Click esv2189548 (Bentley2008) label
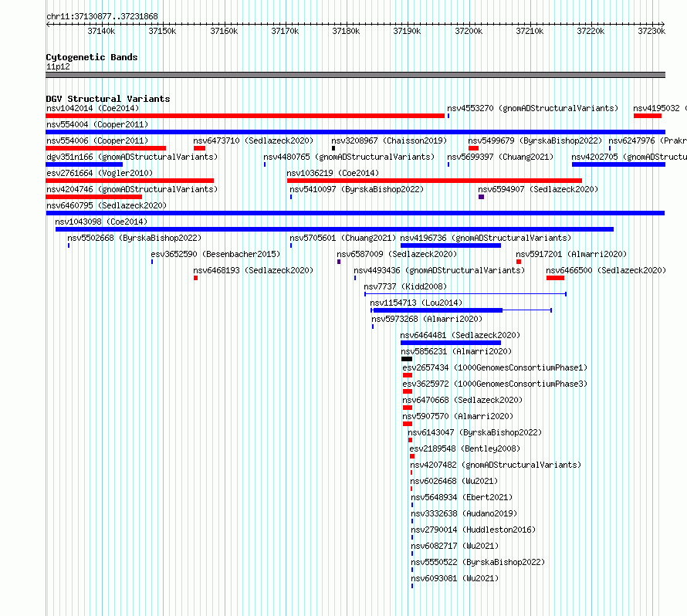The width and height of the screenshot is (687, 616). 465,448
